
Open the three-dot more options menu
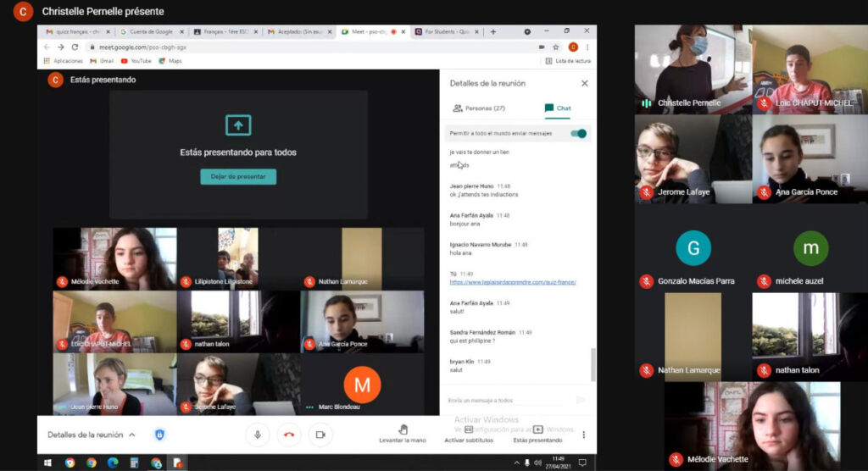click(x=583, y=435)
